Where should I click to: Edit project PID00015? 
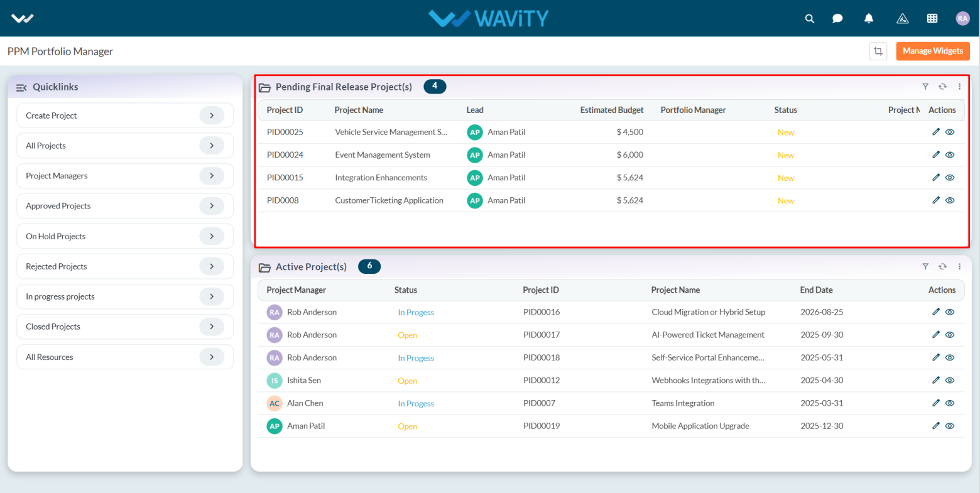936,177
